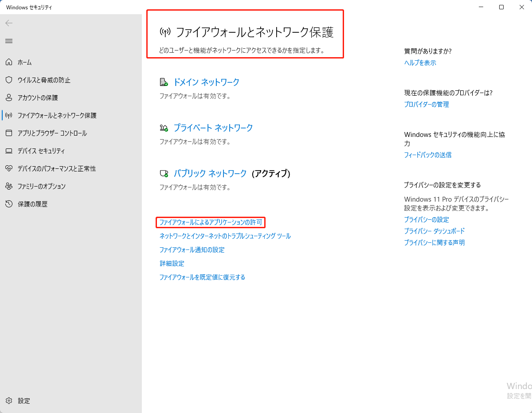Open Settings gear at sidebar bottom
The height and width of the screenshot is (413, 532).
(9, 401)
